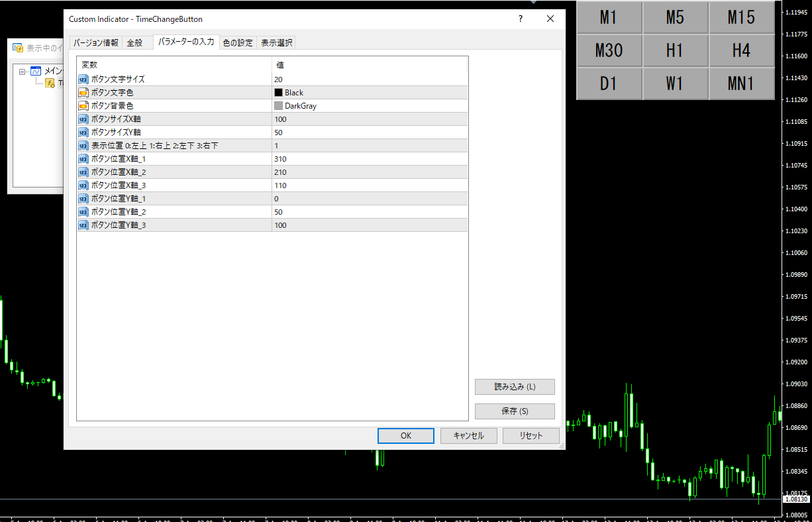Select the ボタンサイズY軸 value 50
This screenshot has height=522, width=812.
(x=370, y=132)
